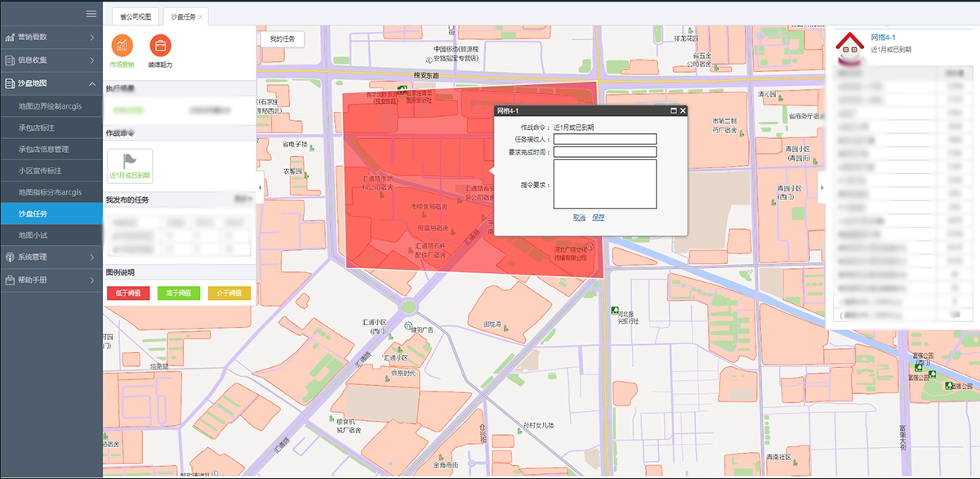Click the hamburger menu icon in sidebar
Viewport: 980px width, 479px height.
[91, 14]
